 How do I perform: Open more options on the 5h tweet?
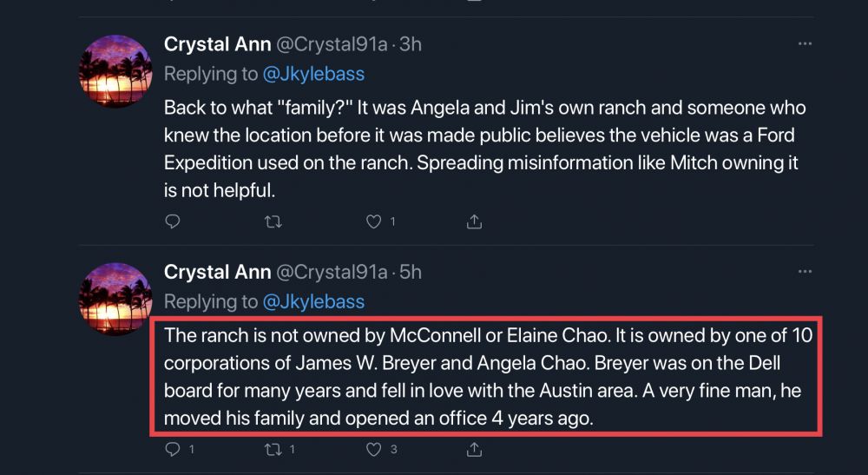805,271
